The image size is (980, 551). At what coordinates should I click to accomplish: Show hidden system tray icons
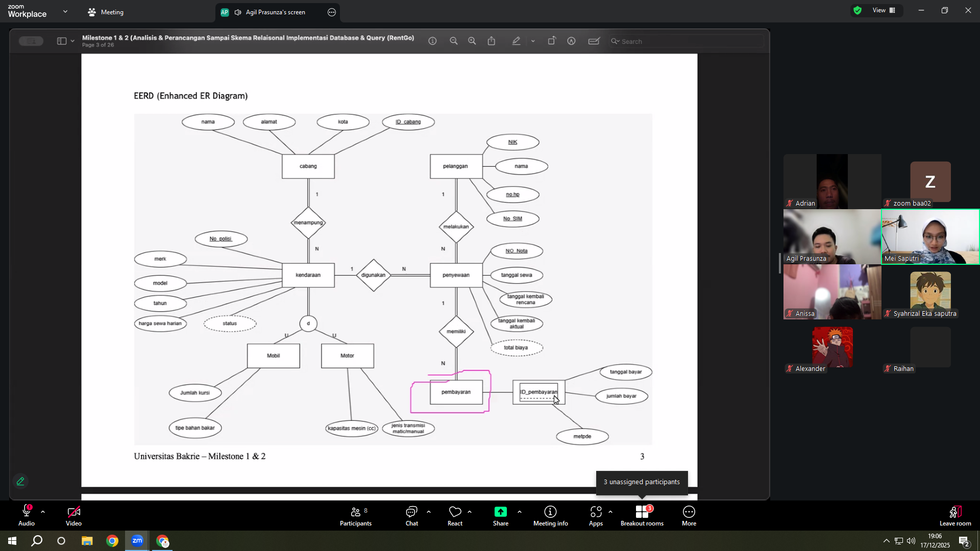point(886,541)
